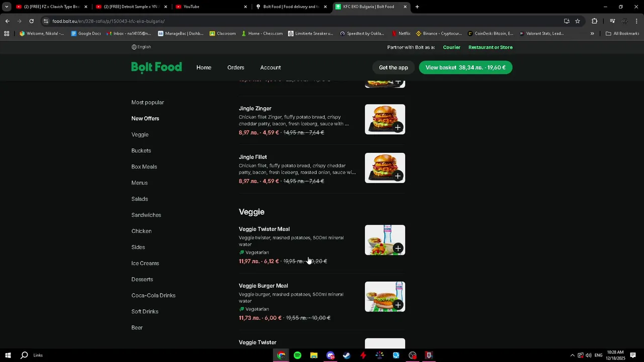Jump to the Menus category
The height and width of the screenshot is (362, 644).
tap(139, 183)
